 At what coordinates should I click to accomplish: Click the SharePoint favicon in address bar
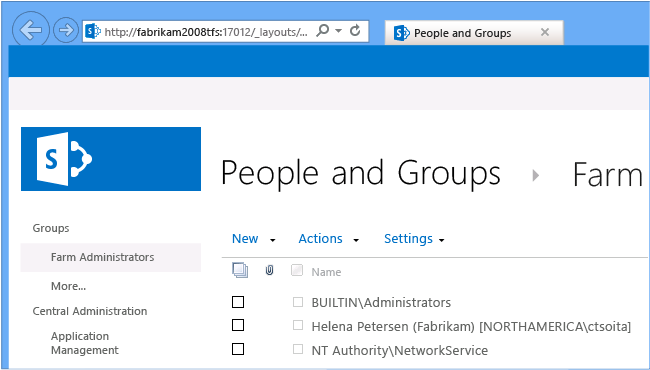click(93, 31)
